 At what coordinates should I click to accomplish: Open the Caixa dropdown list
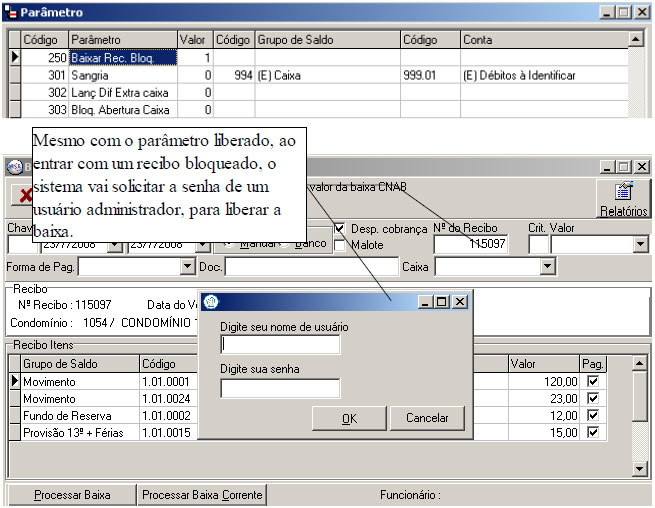coord(547,267)
